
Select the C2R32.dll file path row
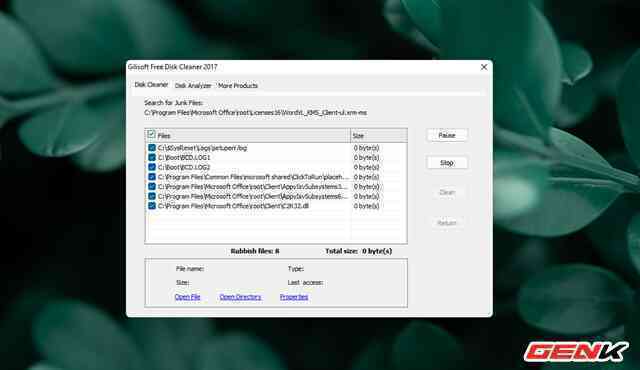point(233,206)
